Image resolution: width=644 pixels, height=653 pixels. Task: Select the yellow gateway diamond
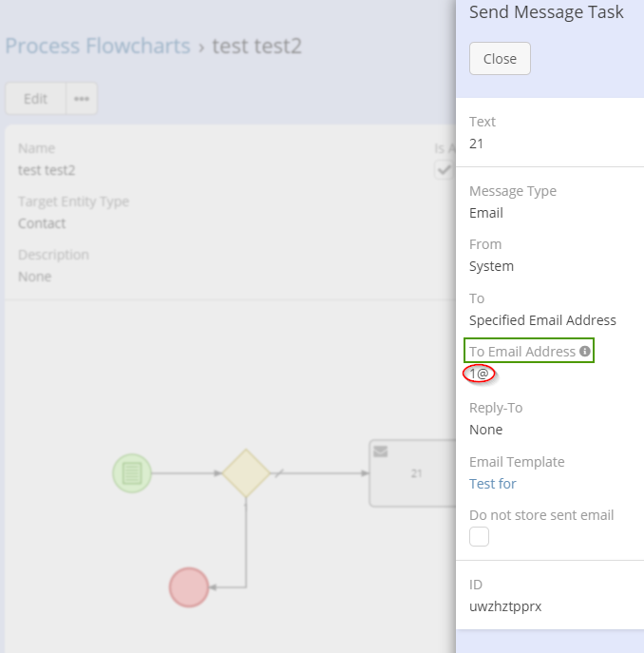[x=246, y=472]
